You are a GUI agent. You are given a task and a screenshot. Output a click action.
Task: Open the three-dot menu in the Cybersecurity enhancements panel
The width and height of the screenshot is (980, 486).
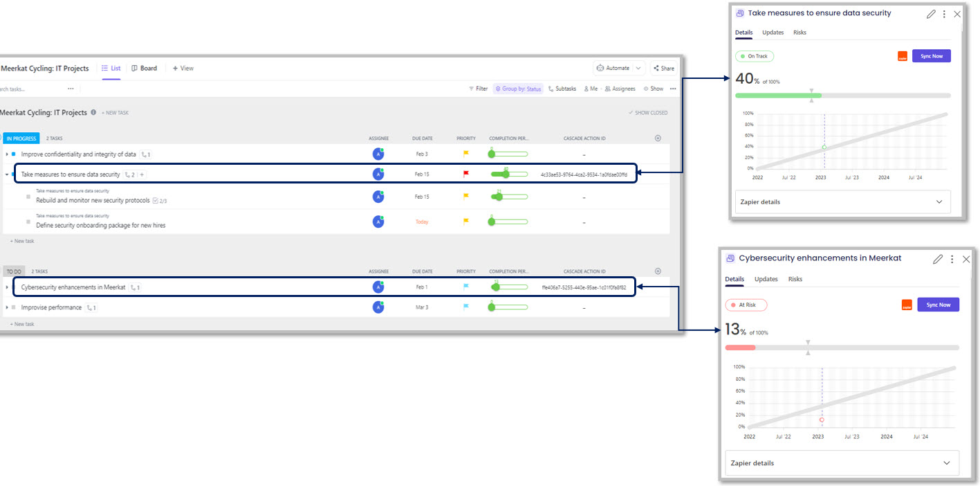[x=952, y=259]
